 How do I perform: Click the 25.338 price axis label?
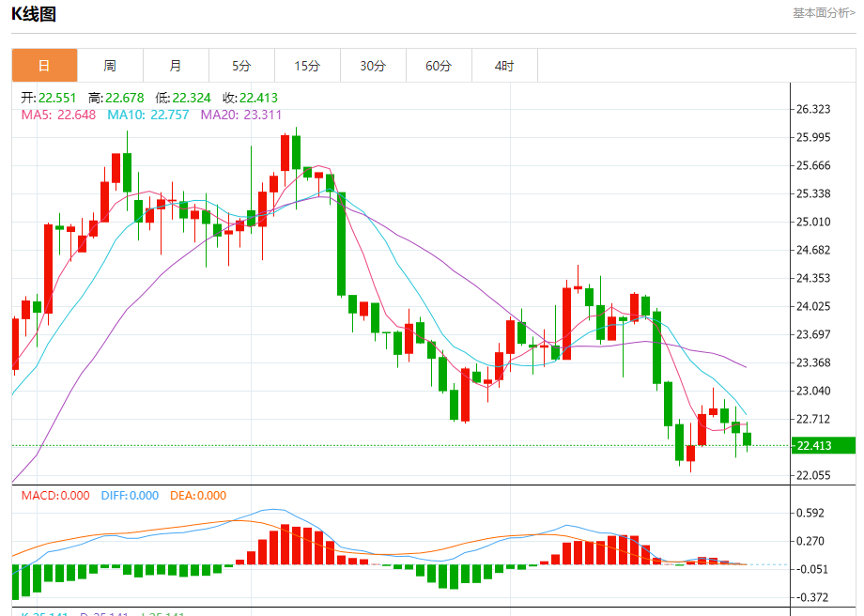[x=813, y=193]
